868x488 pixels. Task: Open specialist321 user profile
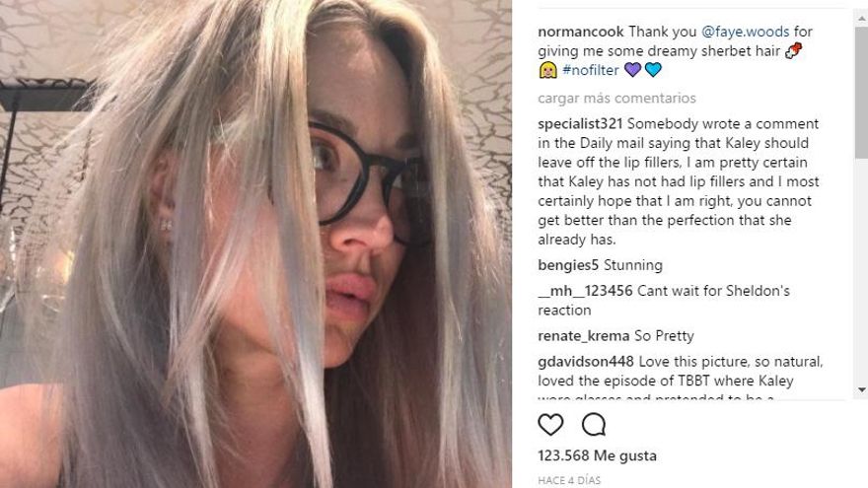(x=580, y=123)
